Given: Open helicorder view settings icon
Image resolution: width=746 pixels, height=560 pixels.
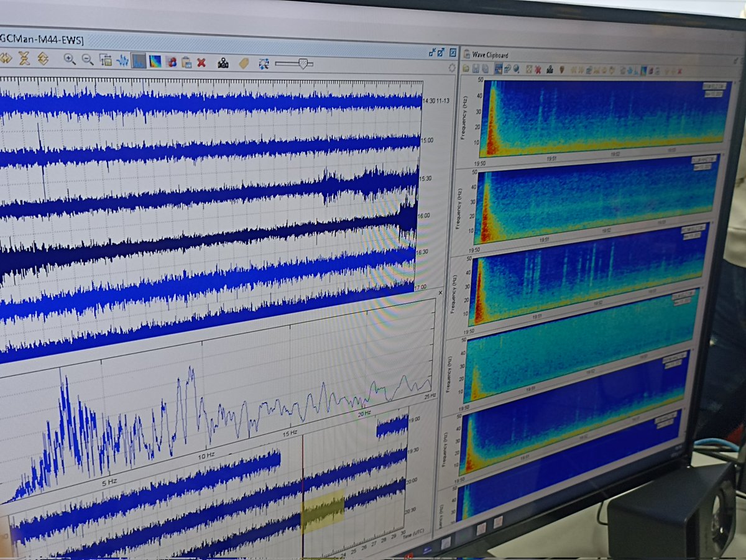Looking at the screenshot, I should (x=106, y=60).
